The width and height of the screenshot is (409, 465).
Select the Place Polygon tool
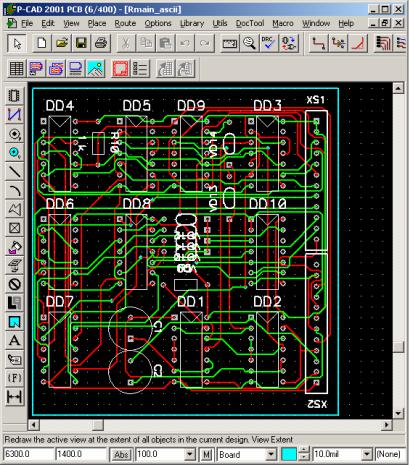14,209
